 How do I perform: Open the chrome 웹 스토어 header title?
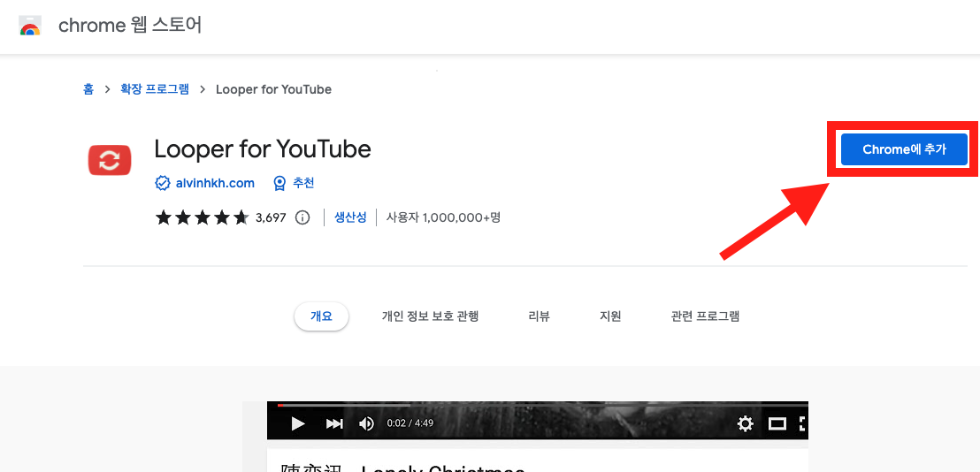tap(130, 26)
